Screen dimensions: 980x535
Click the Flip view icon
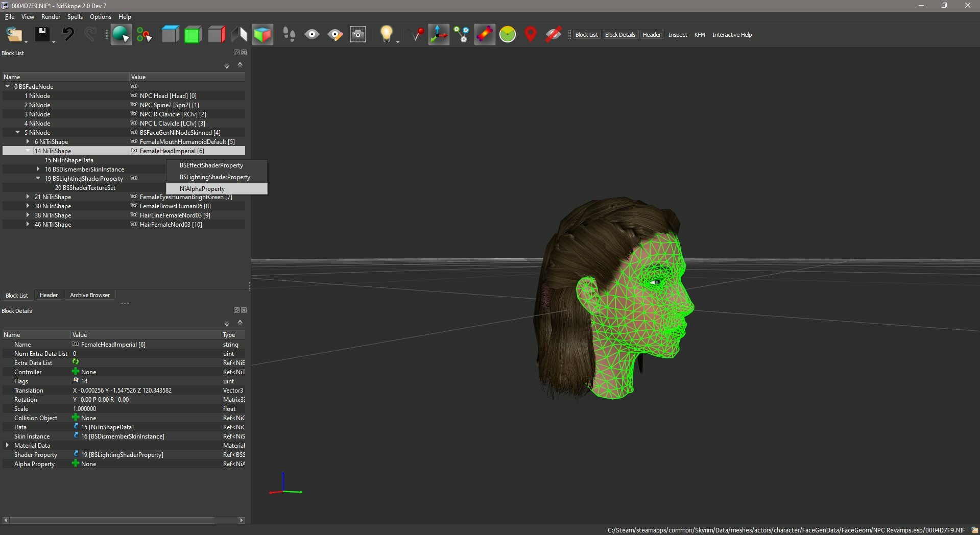(x=239, y=35)
